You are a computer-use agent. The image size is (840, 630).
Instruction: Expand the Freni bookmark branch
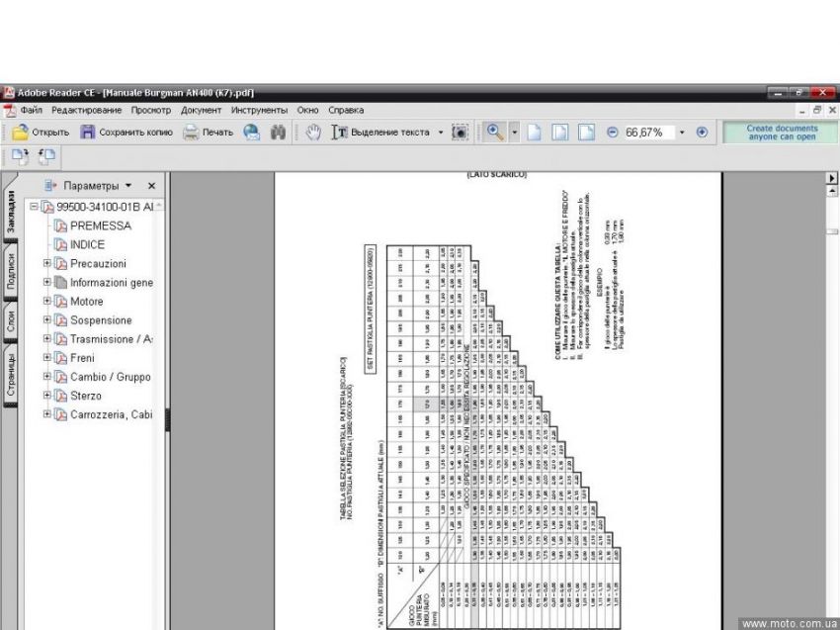[47, 358]
